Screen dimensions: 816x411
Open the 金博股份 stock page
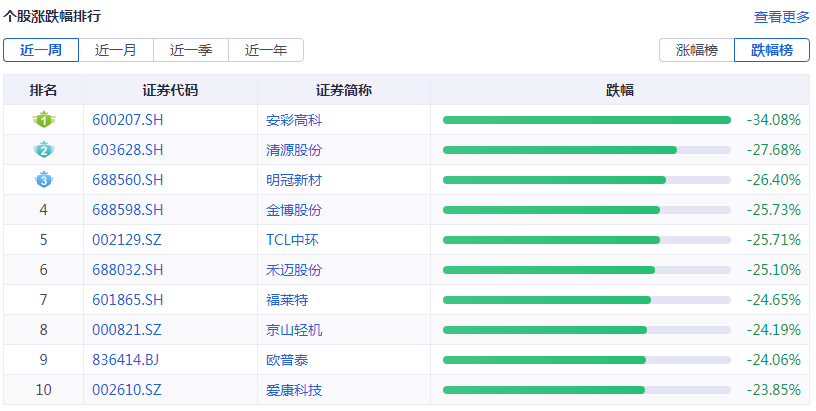tap(294, 210)
